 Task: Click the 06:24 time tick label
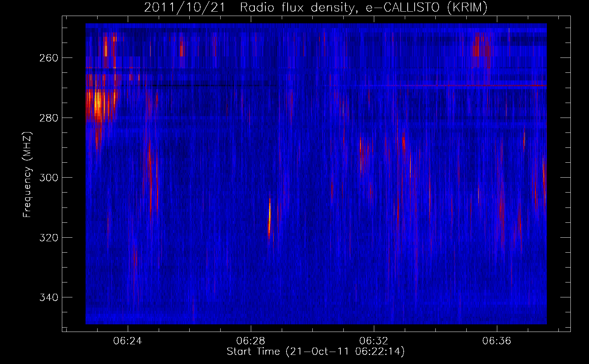tap(128, 341)
